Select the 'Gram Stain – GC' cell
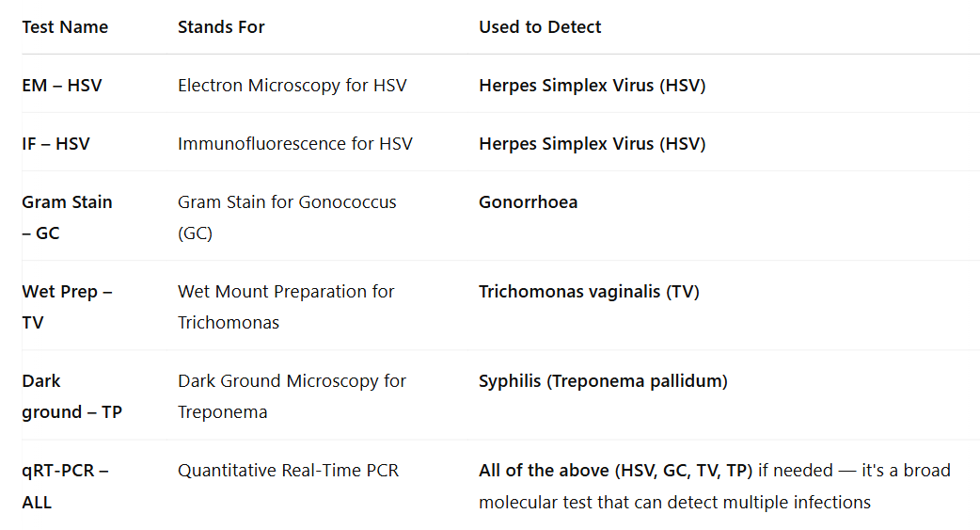Viewport: 980px width, 530px height. (x=68, y=217)
